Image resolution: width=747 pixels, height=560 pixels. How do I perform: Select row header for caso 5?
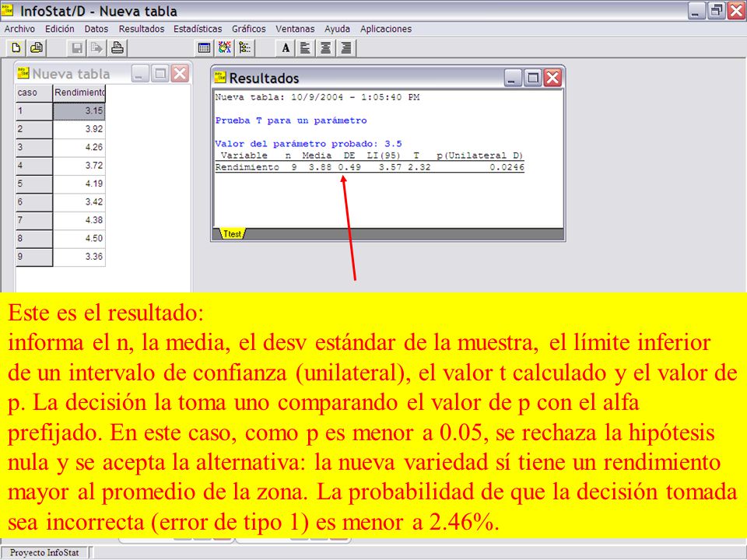point(33,184)
